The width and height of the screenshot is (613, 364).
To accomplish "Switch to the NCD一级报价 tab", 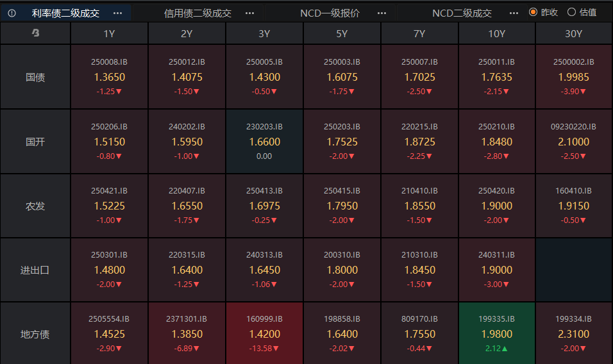I will point(330,13).
